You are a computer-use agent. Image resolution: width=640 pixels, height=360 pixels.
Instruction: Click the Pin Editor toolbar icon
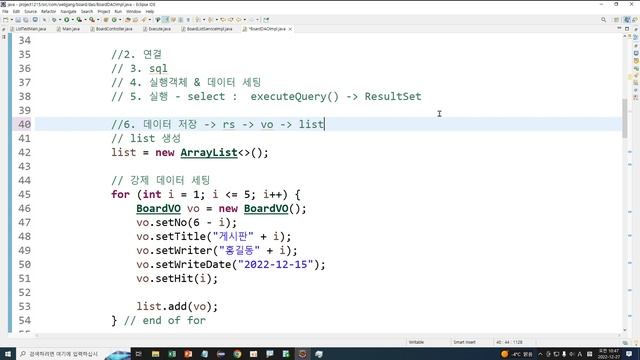[x=266, y=20]
